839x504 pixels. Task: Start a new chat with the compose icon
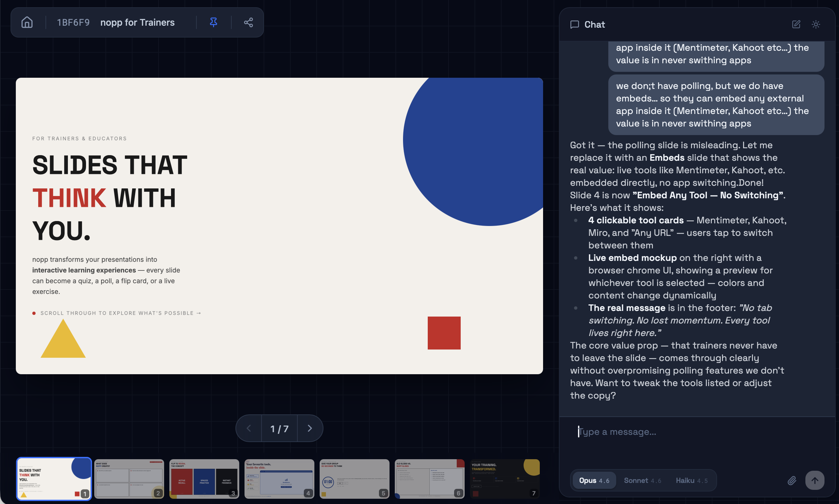pos(796,24)
